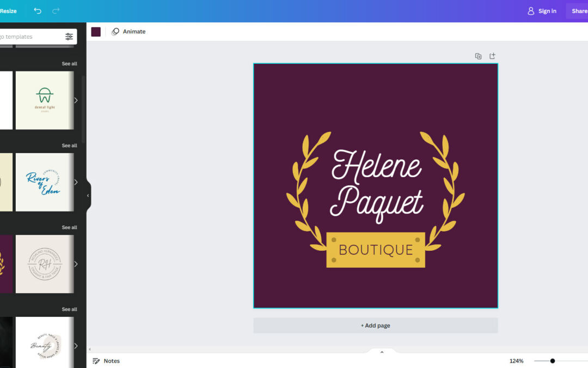
Task: Click the redo arrow icon
Action: click(x=56, y=11)
